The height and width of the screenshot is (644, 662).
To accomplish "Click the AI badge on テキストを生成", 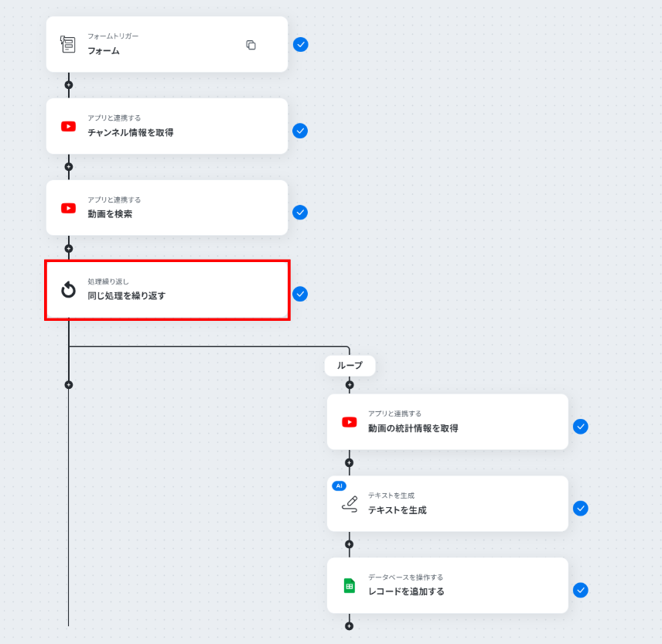I will [x=339, y=486].
